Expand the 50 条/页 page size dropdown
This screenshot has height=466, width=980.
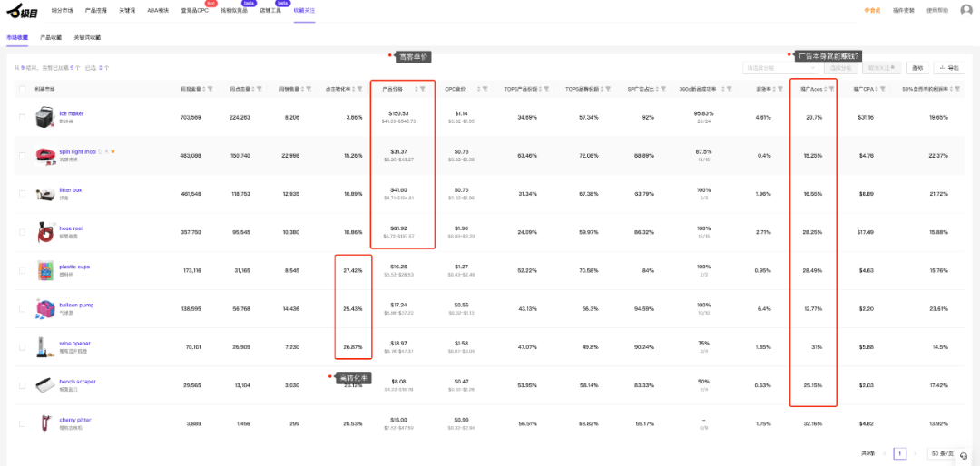tap(934, 452)
